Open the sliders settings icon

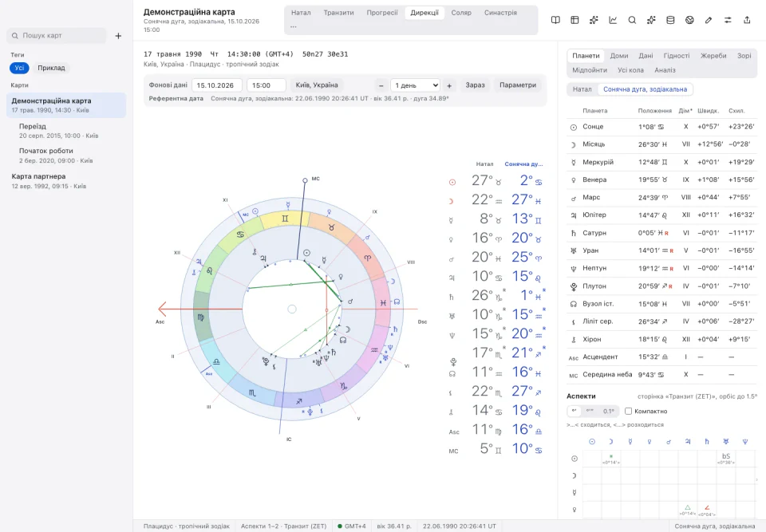pos(728,20)
